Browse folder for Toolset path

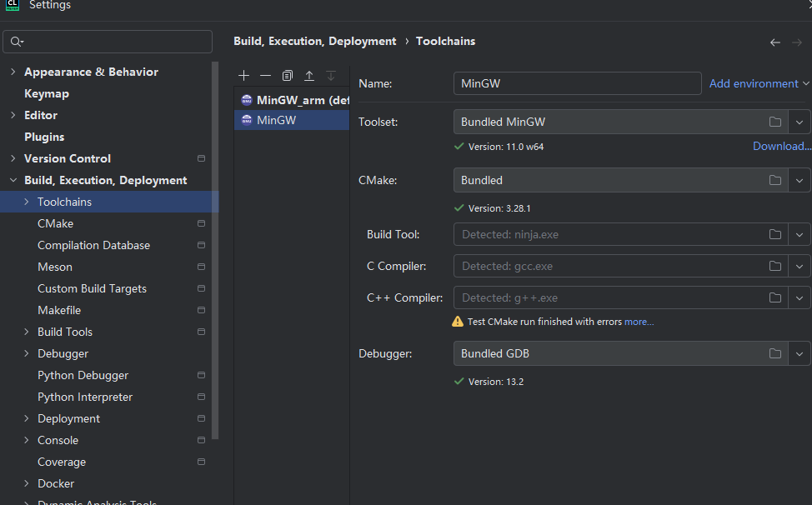click(775, 122)
